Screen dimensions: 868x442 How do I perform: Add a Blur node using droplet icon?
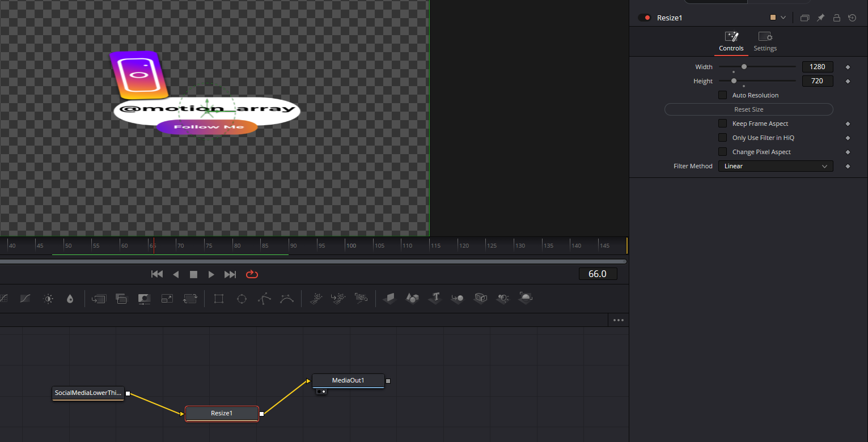tap(70, 298)
